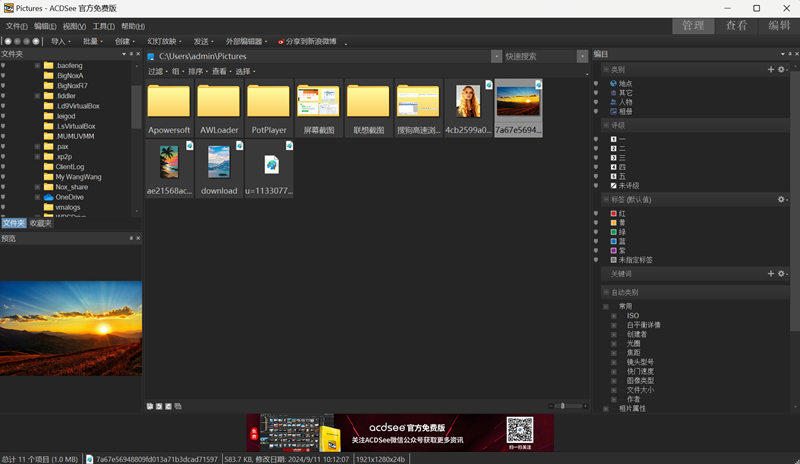The height and width of the screenshot is (464, 800).
Task: Collapse the 评级 section
Action: (606, 125)
